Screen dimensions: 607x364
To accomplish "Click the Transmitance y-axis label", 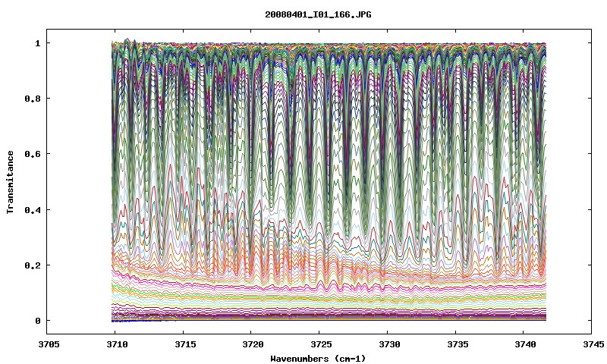I will point(11,182).
